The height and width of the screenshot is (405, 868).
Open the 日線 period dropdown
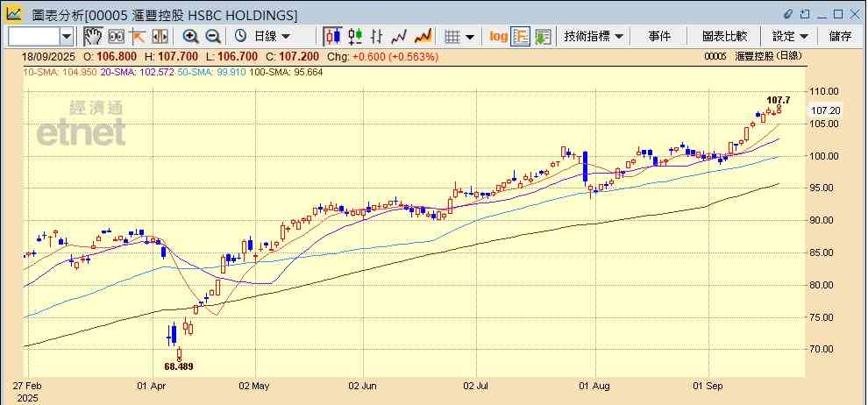pos(272,37)
